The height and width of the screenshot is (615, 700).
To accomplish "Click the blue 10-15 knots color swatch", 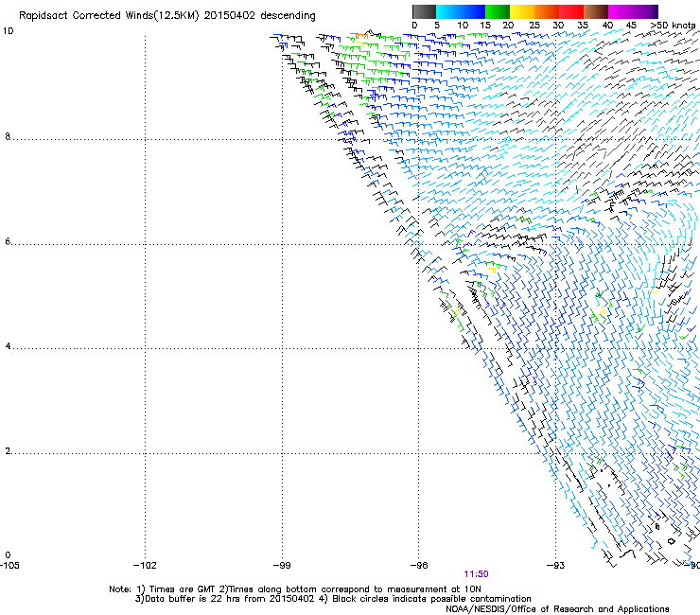I will 473,11.
